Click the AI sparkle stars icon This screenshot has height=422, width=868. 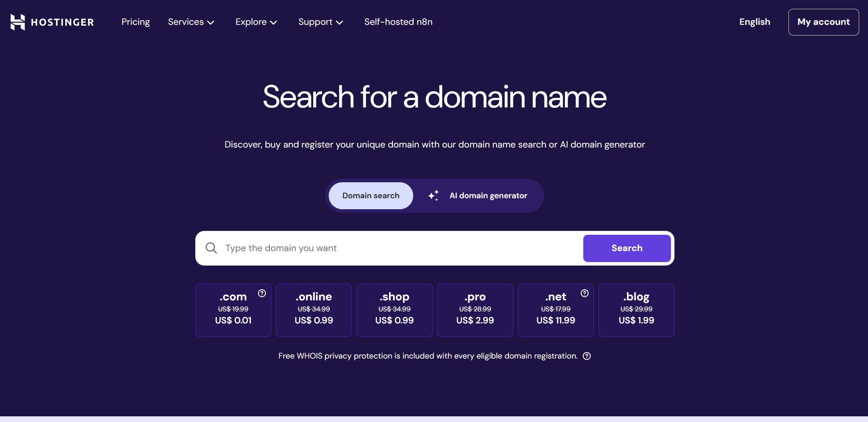[433, 195]
